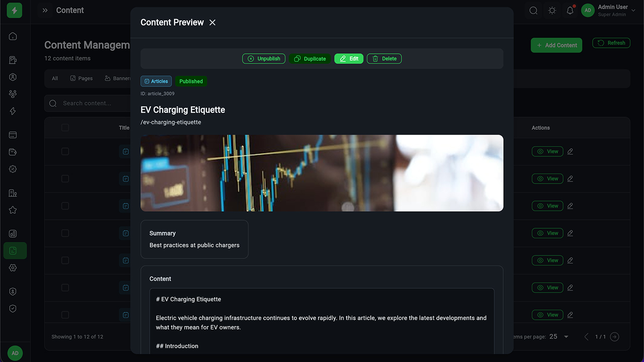The width and height of the screenshot is (644, 362).
Task: Open the charging stations pump icon
Action: [x=13, y=60]
